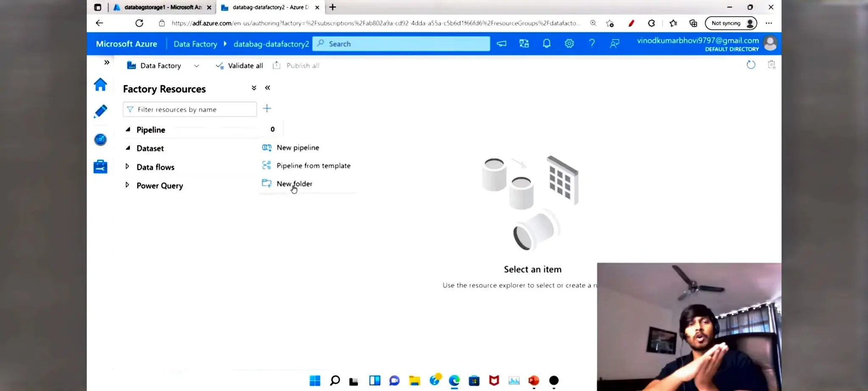This screenshot has width=868, height=391.
Task: Click the Azure Search box
Action: click(401, 44)
